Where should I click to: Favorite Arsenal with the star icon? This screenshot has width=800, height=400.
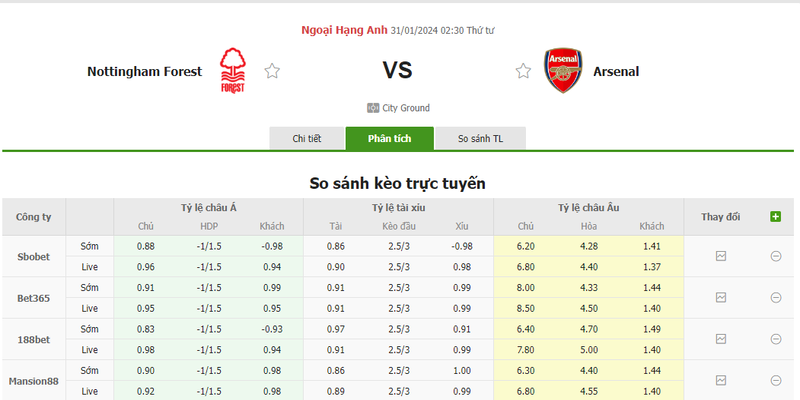point(523,71)
